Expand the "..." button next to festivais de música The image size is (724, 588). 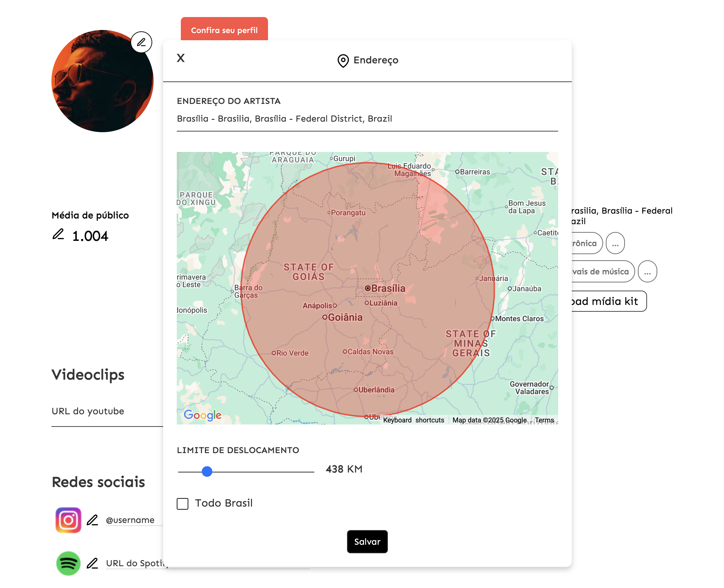647,271
